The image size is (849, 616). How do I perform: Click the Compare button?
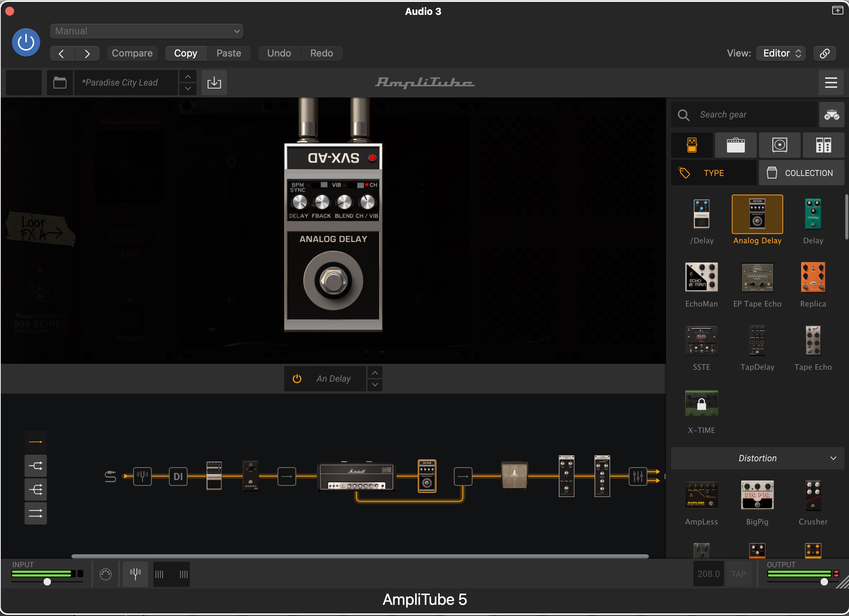click(x=132, y=54)
